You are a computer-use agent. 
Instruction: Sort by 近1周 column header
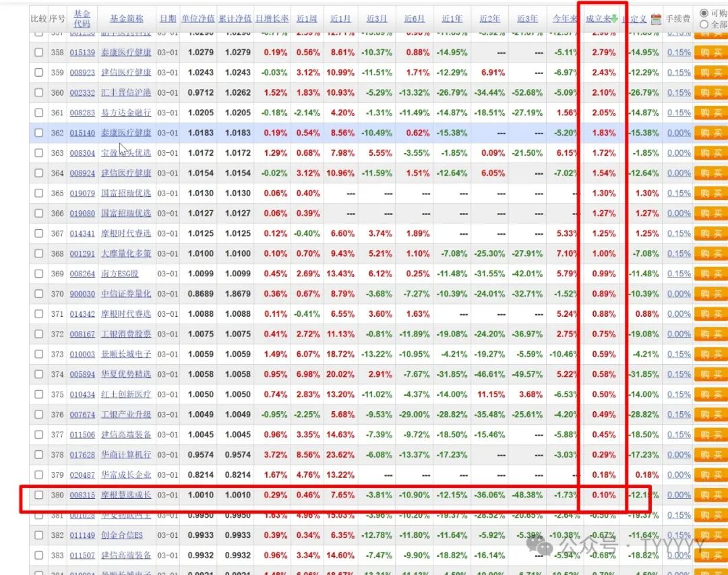[307, 19]
